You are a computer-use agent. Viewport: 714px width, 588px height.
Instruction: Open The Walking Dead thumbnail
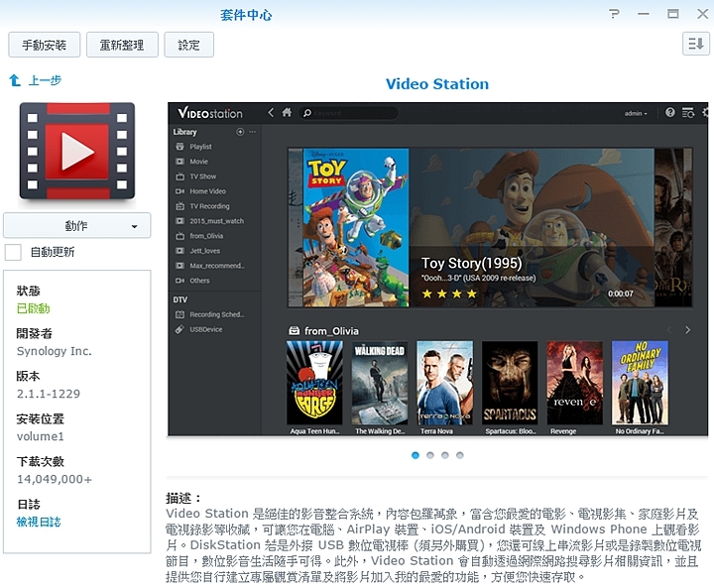(380, 383)
